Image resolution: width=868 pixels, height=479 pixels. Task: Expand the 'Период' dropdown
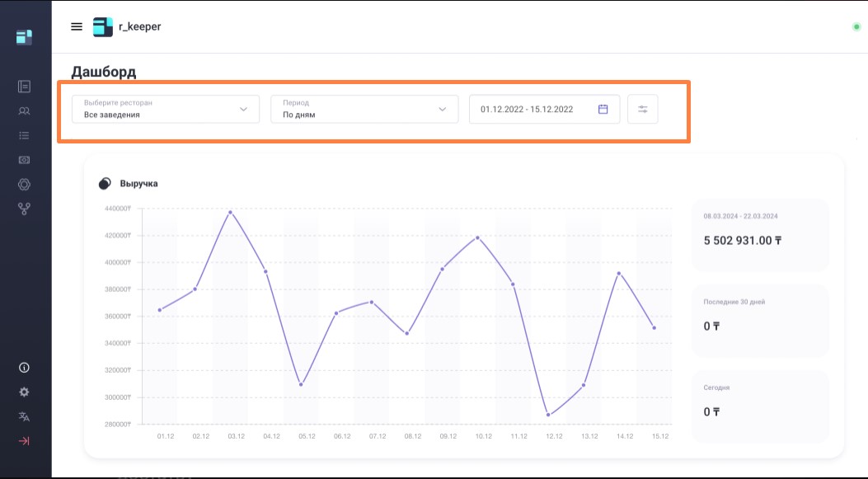coord(364,110)
